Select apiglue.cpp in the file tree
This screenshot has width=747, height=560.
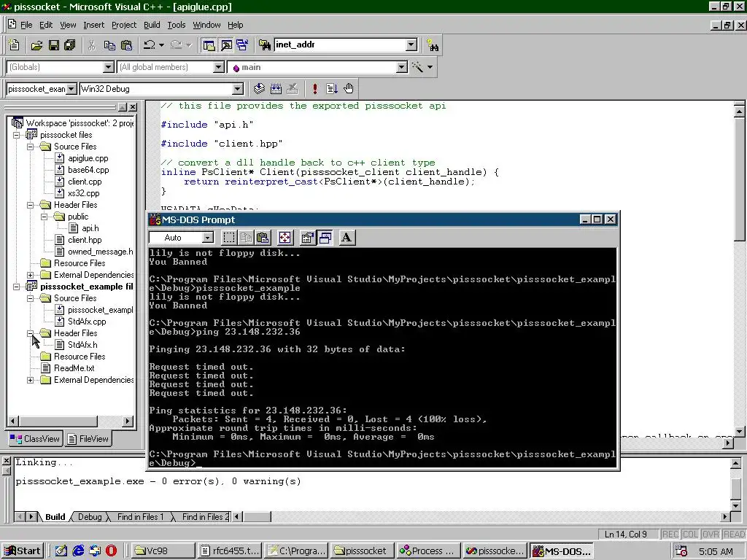[x=88, y=158]
